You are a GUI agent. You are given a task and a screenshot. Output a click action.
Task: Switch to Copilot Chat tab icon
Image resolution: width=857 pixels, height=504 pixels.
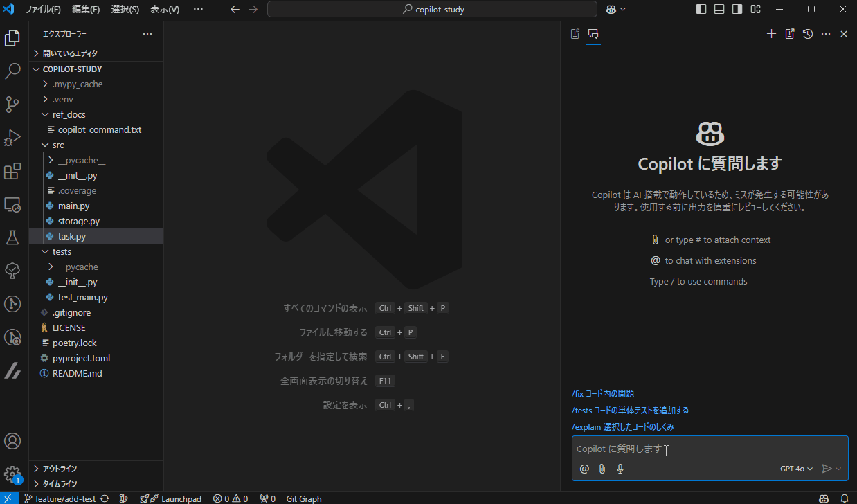click(x=593, y=34)
